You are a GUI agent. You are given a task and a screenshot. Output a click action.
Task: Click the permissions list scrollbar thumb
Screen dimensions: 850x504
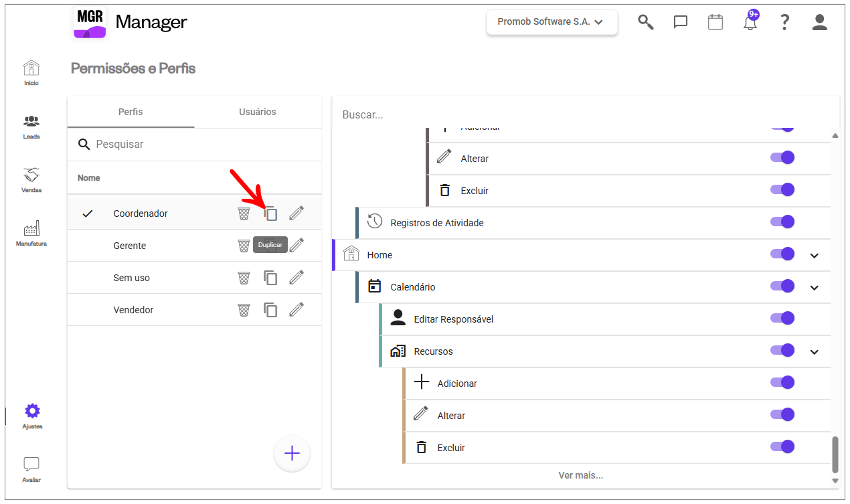(x=835, y=455)
